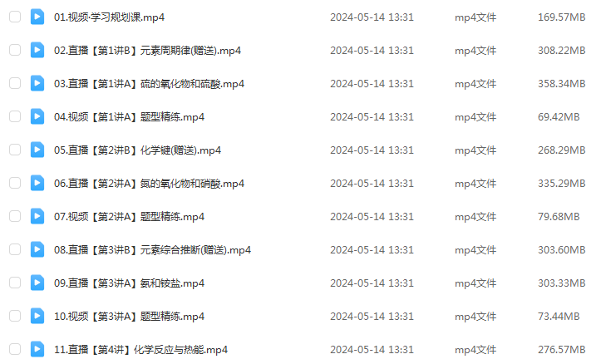The width and height of the screenshot is (601, 364).
Task: Click video icon for 11.直播 化学反应与热能
Action: [37, 349]
